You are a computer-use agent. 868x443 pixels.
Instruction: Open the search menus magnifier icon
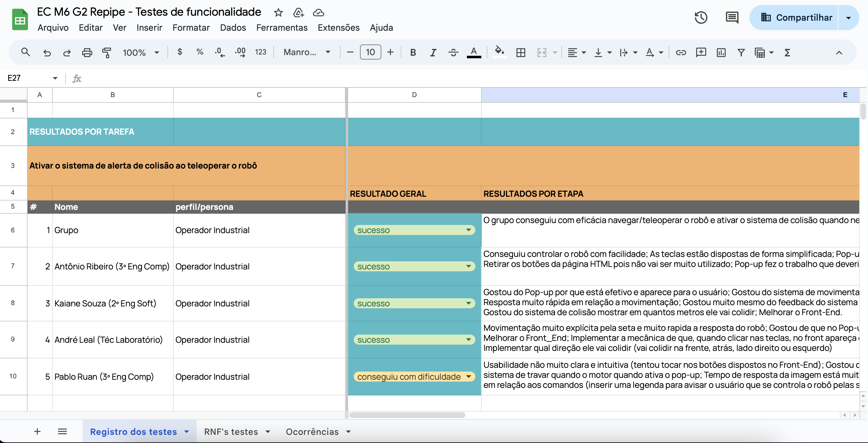point(26,52)
